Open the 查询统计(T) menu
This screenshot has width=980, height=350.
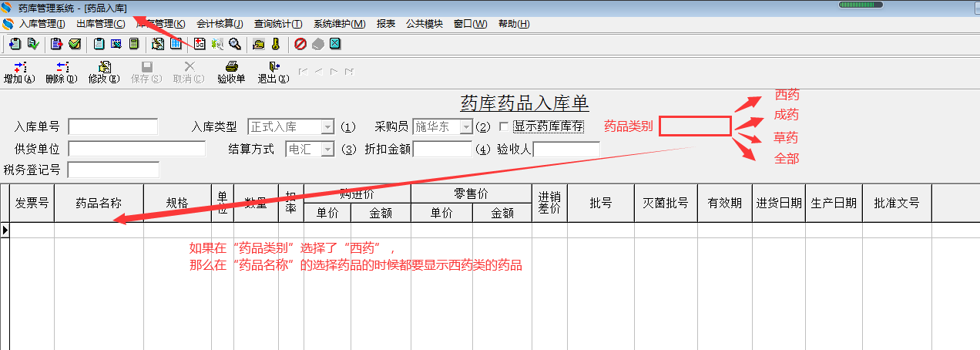tap(278, 24)
